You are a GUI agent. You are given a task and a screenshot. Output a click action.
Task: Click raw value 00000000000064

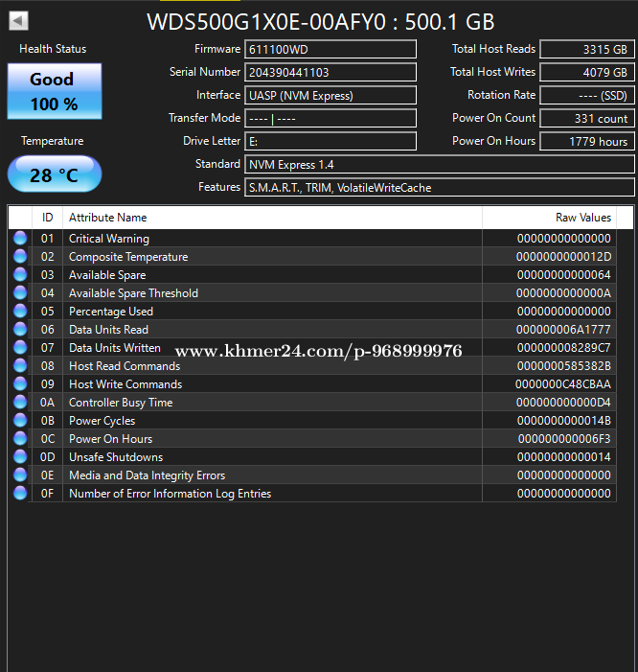[x=564, y=275]
